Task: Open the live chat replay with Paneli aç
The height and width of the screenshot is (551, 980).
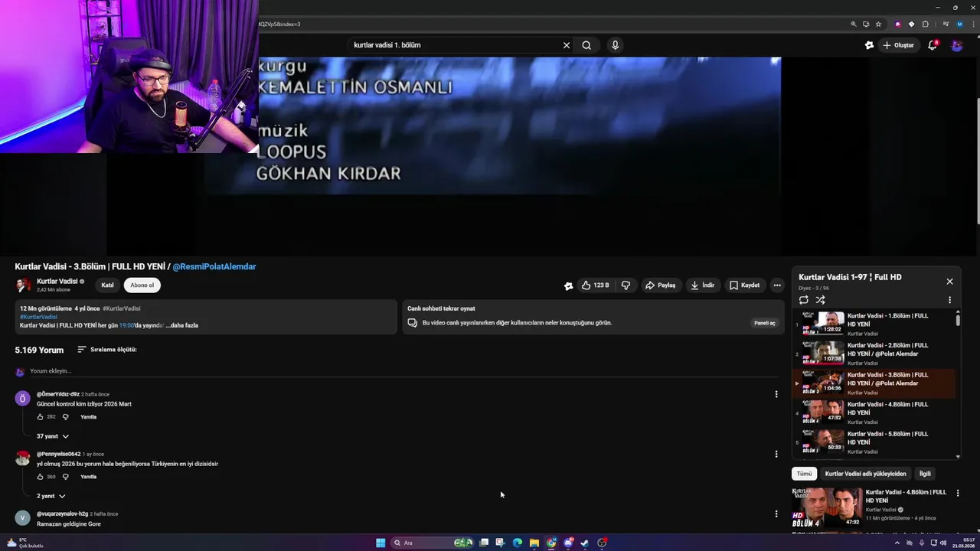Action: pyautogui.click(x=765, y=323)
